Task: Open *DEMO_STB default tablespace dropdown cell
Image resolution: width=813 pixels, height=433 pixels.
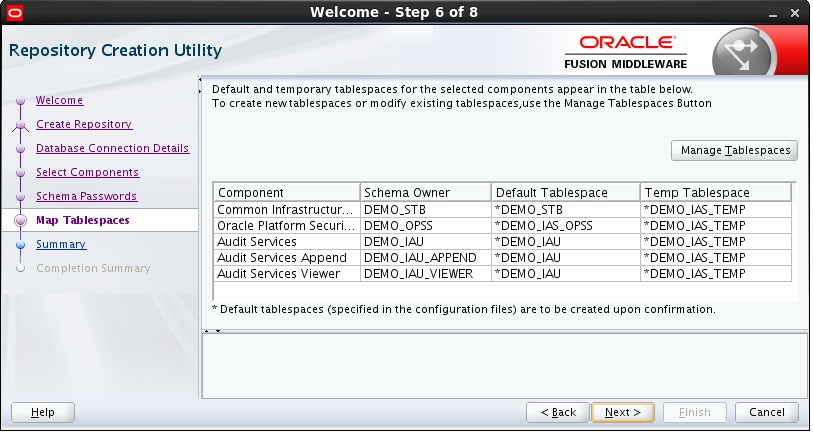Action: click(566, 209)
